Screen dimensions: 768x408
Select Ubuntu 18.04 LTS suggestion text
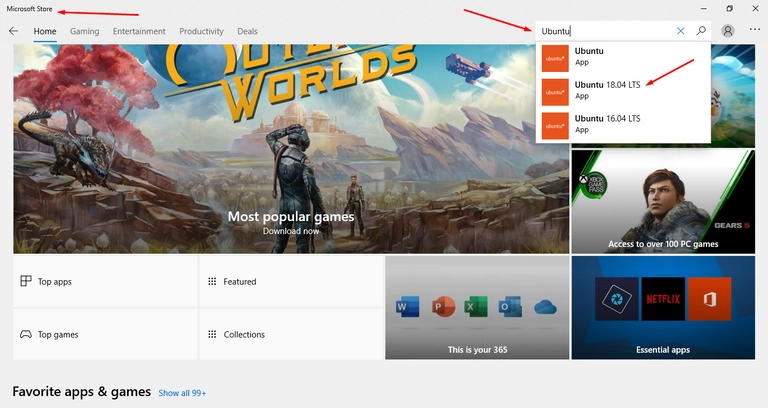pos(607,85)
